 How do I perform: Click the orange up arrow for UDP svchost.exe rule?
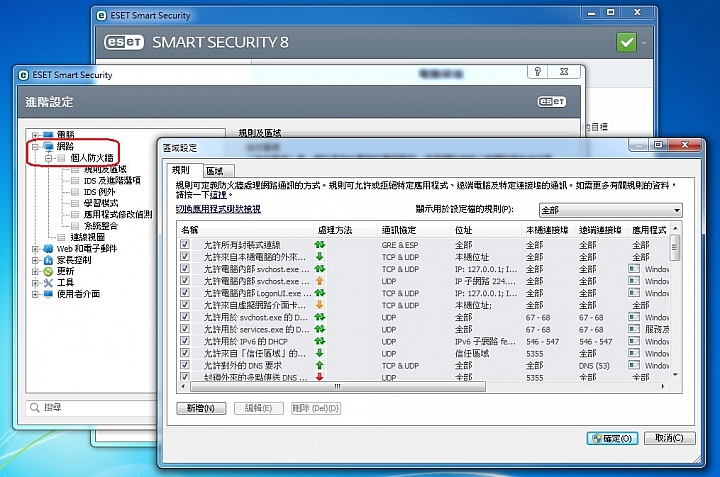[x=320, y=281]
